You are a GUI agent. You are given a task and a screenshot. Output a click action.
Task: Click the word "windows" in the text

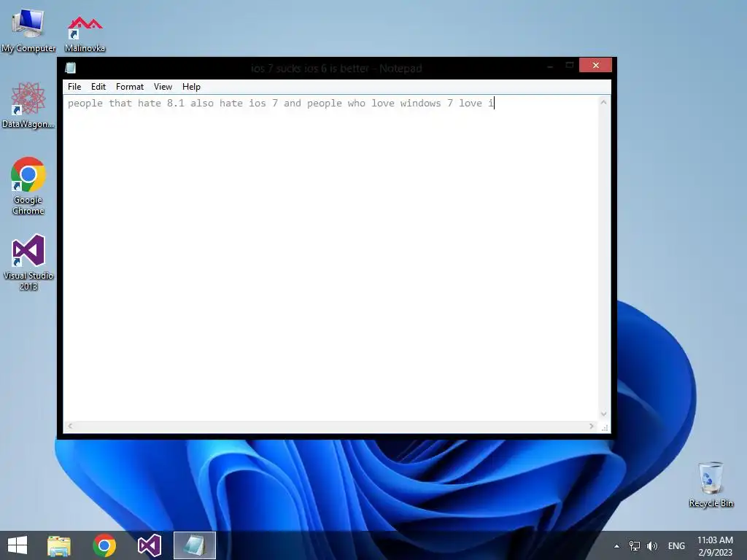[x=421, y=104]
